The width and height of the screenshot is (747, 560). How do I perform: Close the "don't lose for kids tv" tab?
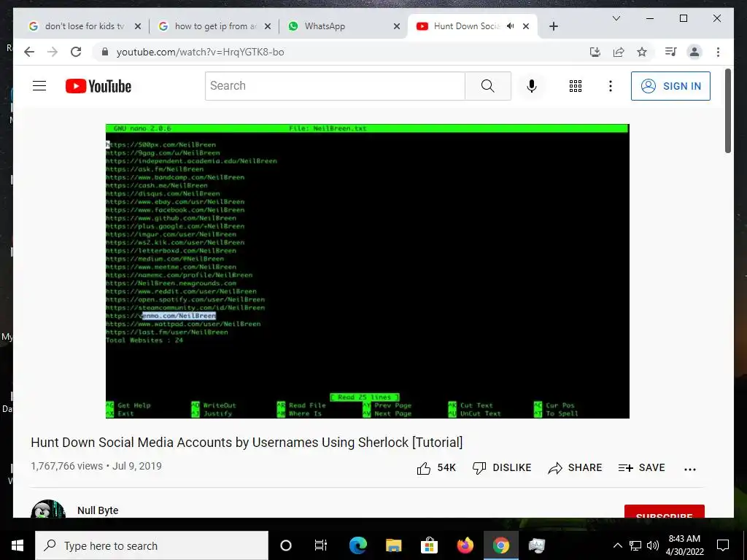[138, 27]
